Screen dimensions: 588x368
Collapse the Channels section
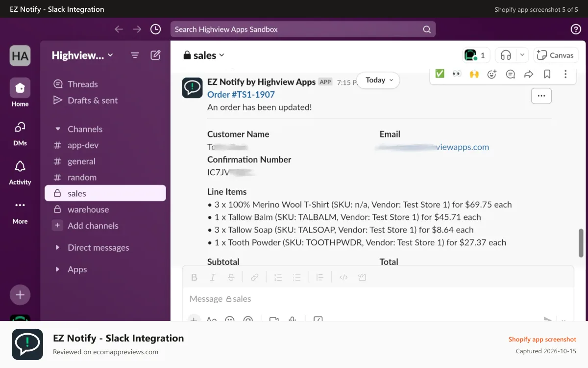tap(58, 129)
